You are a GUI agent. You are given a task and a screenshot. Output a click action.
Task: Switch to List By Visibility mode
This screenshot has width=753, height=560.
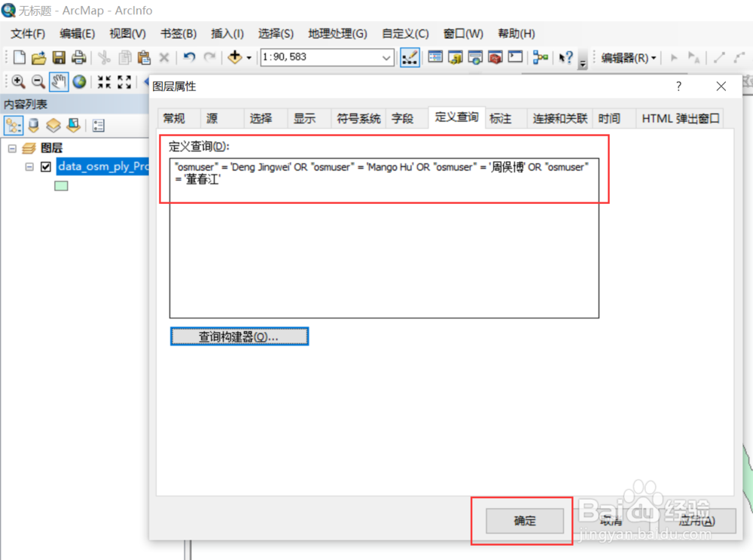click(x=52, y=125)
